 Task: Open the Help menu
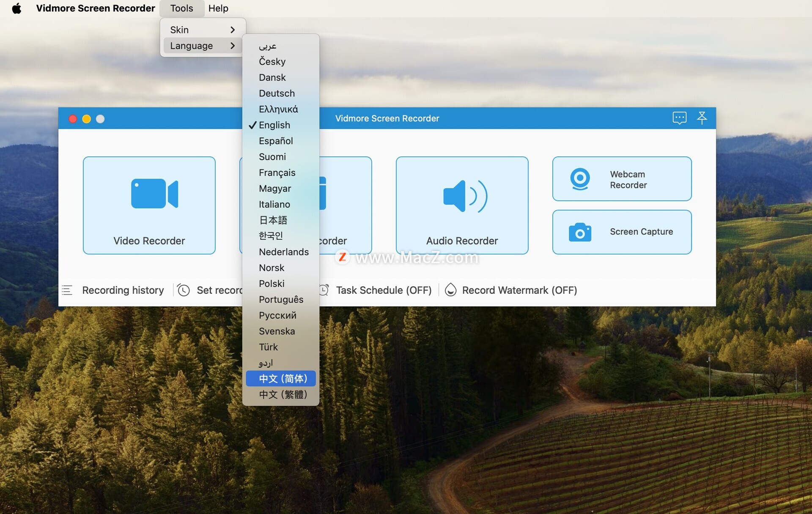[218, 8]
